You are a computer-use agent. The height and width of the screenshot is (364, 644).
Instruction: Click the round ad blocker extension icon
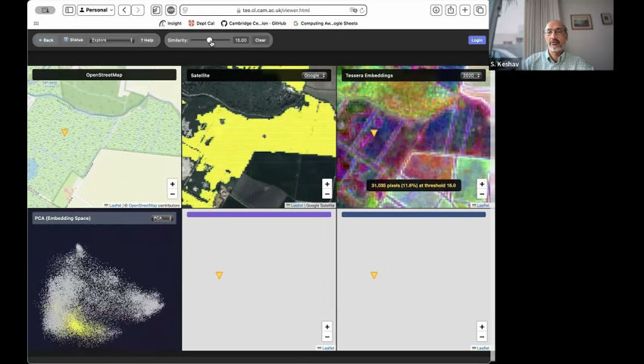(x=171, y=11)
